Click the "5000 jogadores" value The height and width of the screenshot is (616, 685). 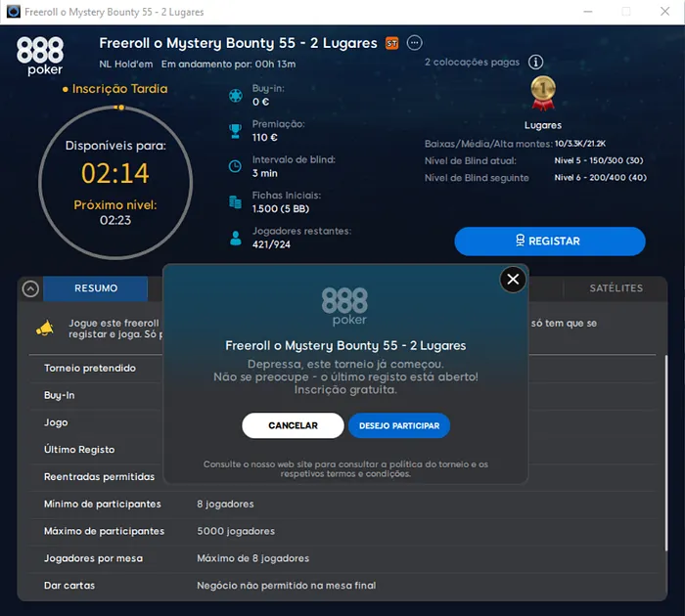(236, 531)
